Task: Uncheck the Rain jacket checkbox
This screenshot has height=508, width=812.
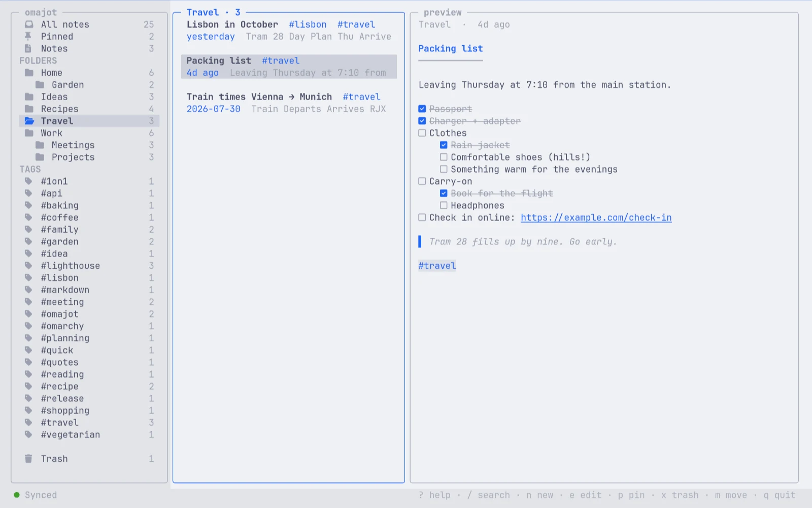Action: [x=444, y=145]
